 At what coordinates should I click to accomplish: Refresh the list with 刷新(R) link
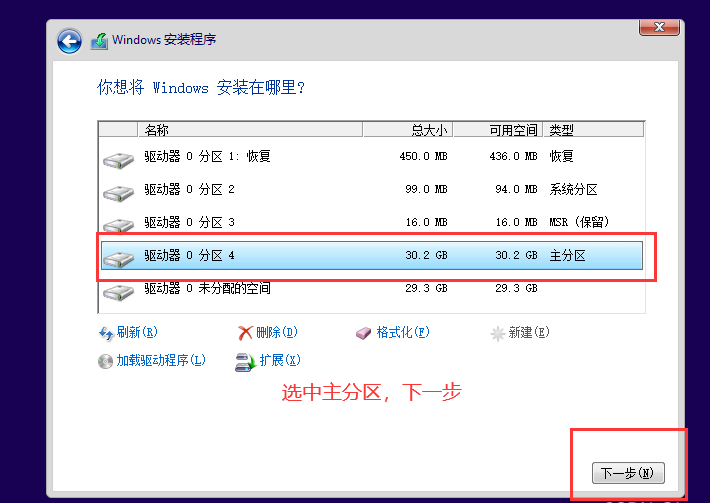[137, 332]
